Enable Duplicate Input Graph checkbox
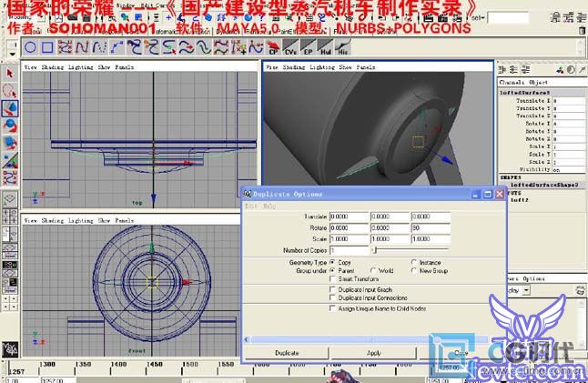 click(332, 289)
